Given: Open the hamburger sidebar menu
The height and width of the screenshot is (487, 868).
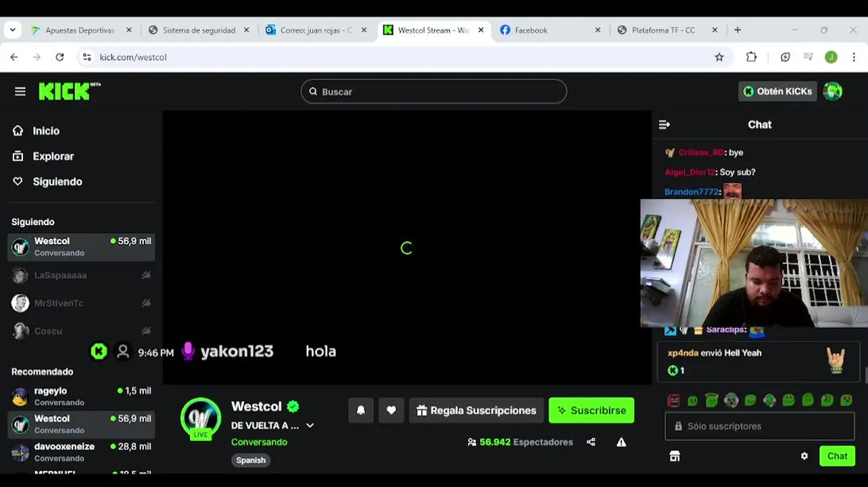Looking at the screenshot, I should 20,91.
